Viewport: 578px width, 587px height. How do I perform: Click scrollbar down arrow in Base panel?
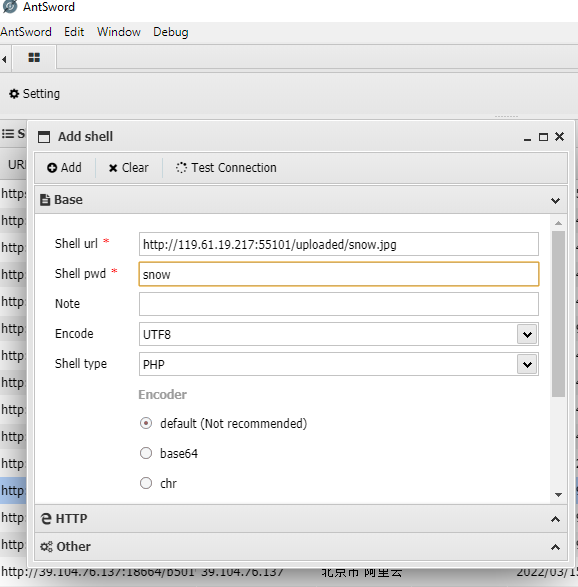tap(558, 495)
